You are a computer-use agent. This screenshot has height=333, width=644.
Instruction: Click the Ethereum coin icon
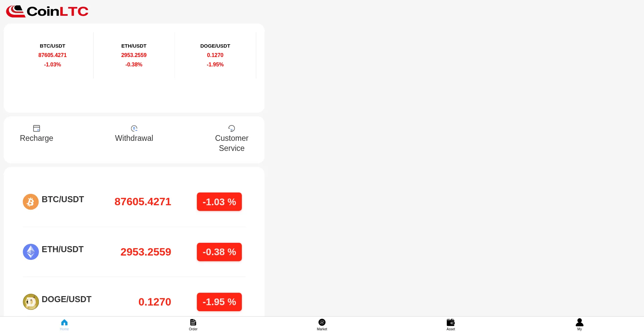coord(31,252)
